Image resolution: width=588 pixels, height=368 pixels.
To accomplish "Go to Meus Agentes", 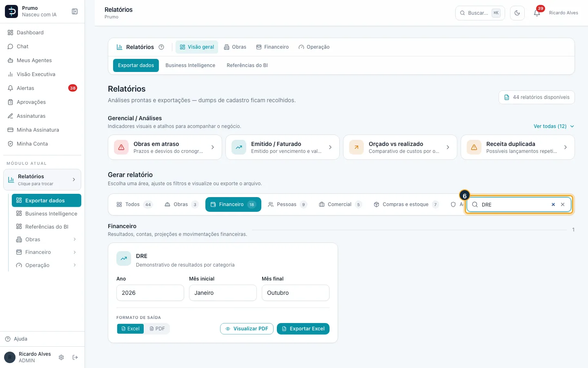I will [42, 61].
